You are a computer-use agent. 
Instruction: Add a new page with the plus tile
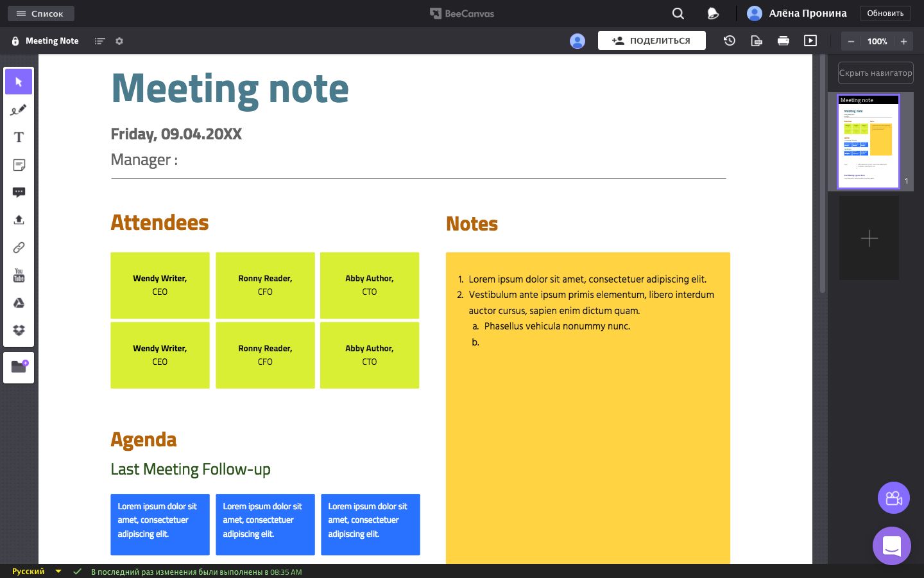pos(869,238)
